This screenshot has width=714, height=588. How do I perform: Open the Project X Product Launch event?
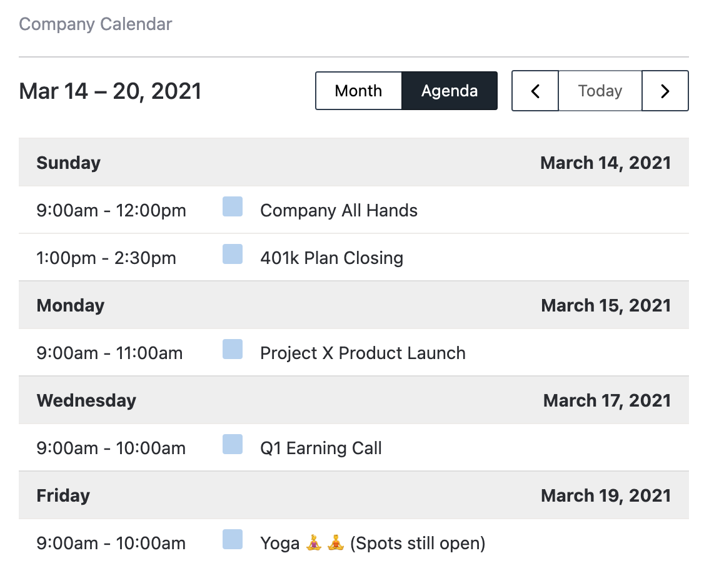click(x=363, y=353)
